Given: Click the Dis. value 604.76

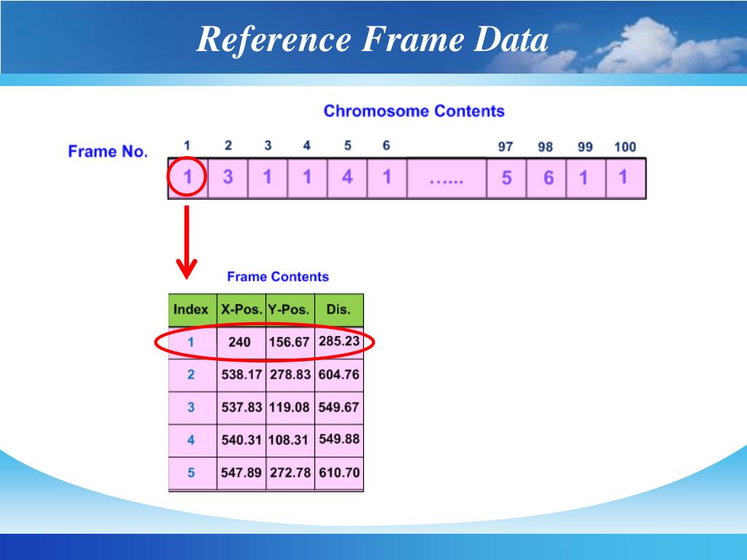Looking at the screenshot, I should (338, 374).
